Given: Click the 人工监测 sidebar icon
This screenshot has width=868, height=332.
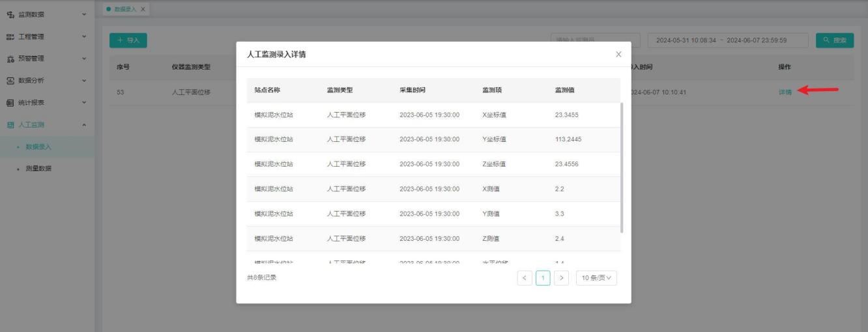Looking at the screenshot, I should pos(10,124).
